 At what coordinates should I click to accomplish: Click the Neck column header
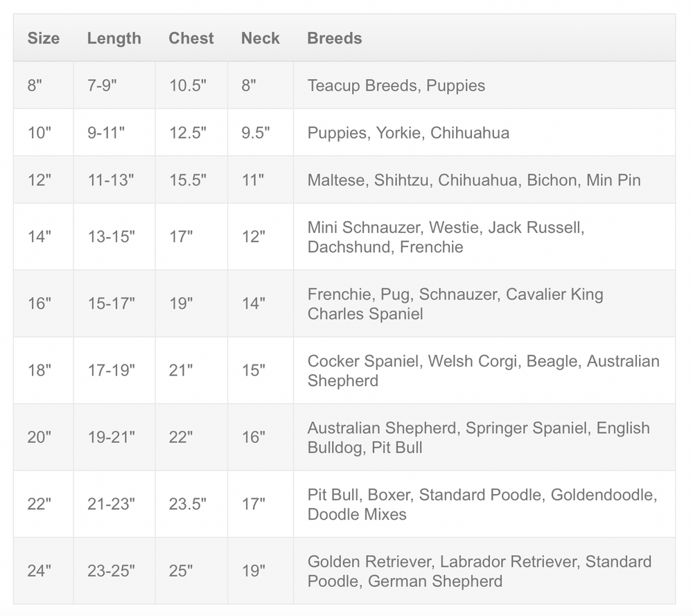[x=261, y=38]
